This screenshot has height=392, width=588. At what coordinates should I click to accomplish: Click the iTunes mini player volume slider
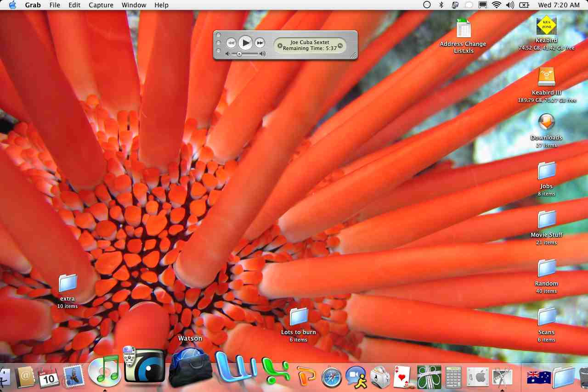tap(245, 54)
